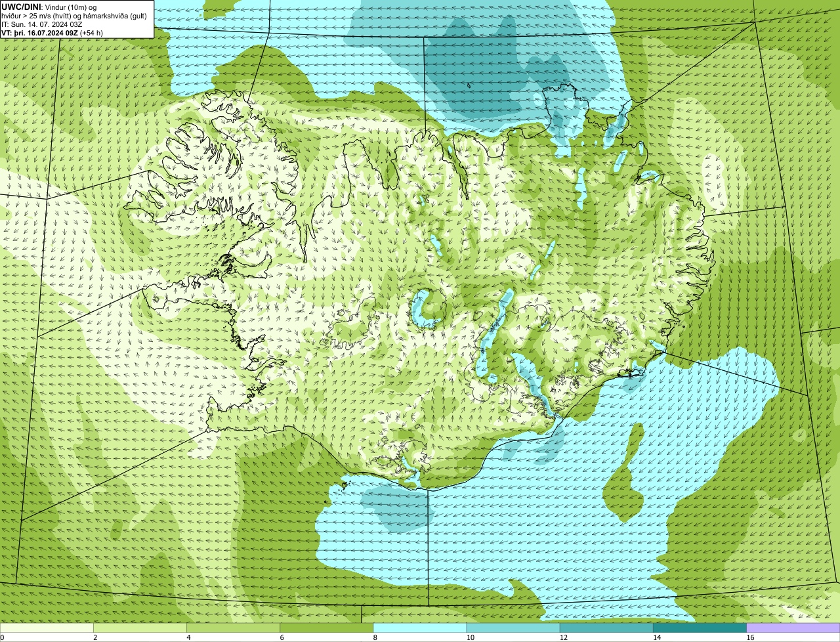Click the init time "IT: Sun. 14. 07. 2024 03Z"
Image resolution: width=840 pixels, height=642 pixels.
tap(41, 24)
